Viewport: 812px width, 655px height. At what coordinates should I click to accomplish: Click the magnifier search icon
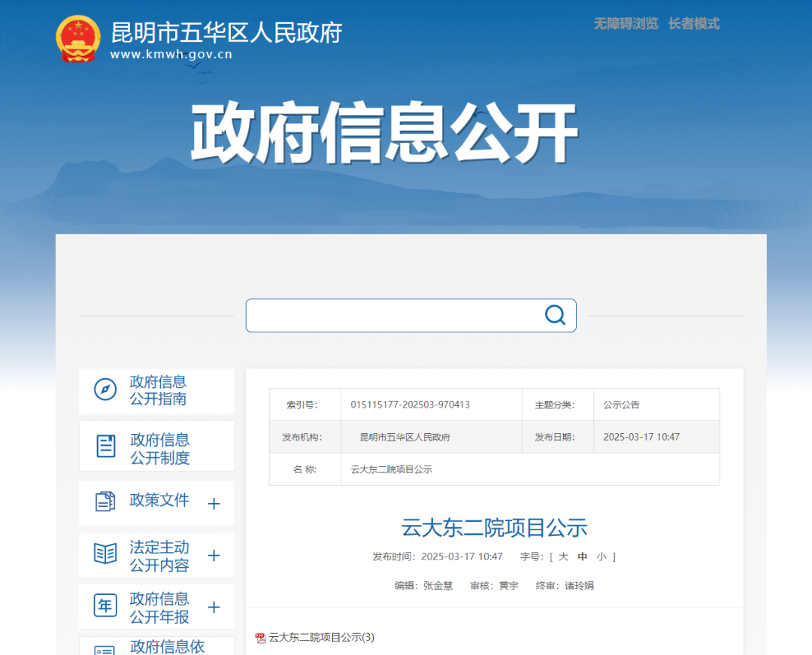click(x=555, y=315)
